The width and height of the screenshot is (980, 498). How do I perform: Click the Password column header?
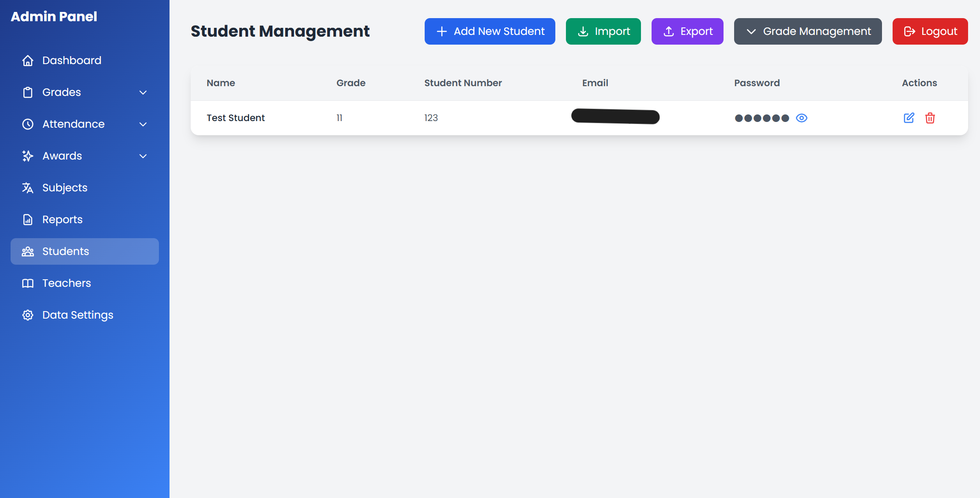click(x=757, y=83)
